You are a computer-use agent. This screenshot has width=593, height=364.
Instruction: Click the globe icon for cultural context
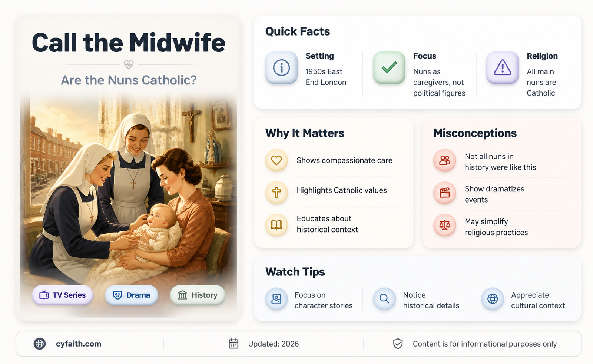[493, 299]
